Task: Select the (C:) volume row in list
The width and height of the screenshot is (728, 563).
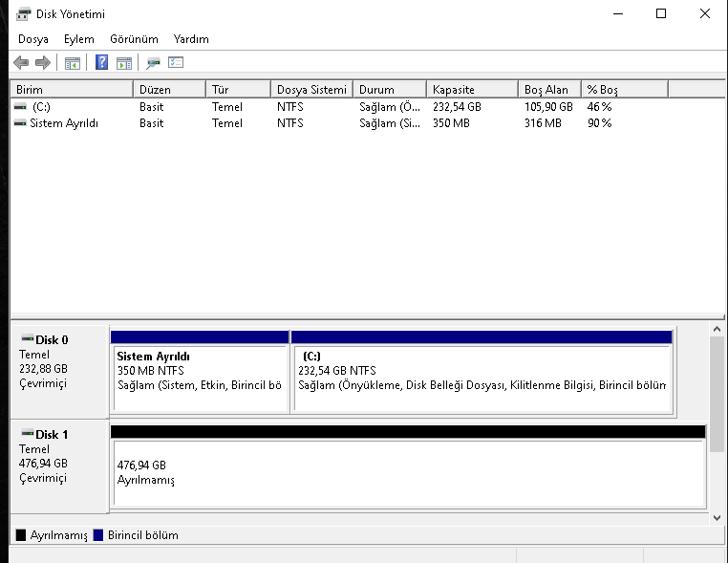Action: (x=41, y=107)
